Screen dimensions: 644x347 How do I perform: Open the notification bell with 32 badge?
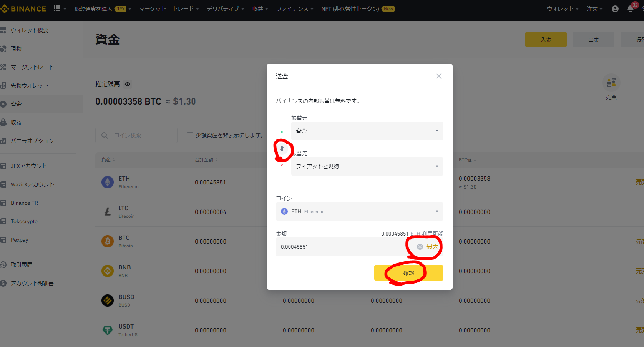click(x=630, y=8)
